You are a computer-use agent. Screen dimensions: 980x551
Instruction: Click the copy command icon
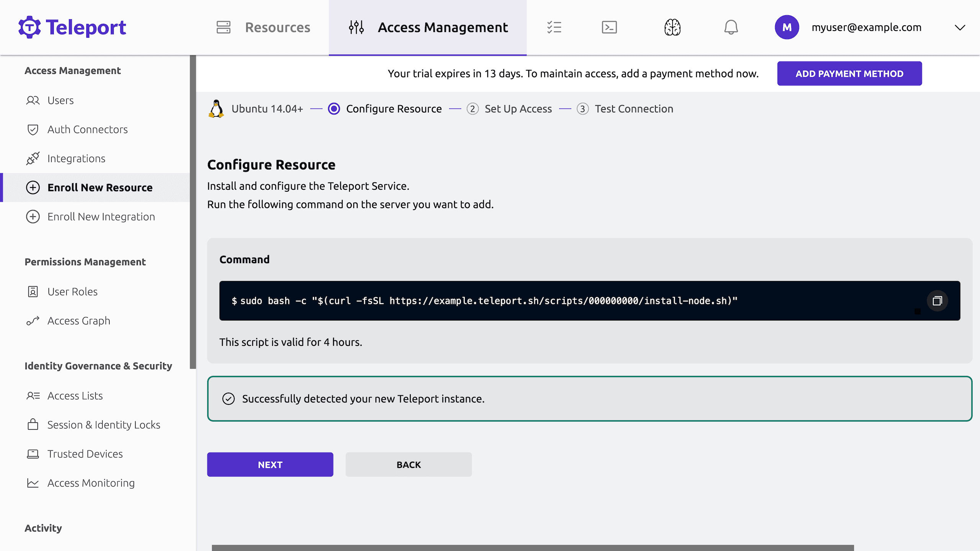937,301
